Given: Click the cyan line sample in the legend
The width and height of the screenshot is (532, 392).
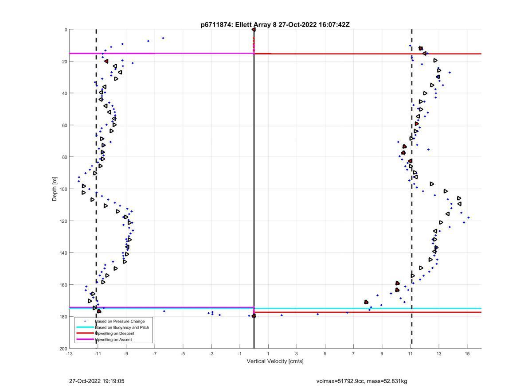Looking at the screenshot, I should pyautogui.click(x=85, y=327).
